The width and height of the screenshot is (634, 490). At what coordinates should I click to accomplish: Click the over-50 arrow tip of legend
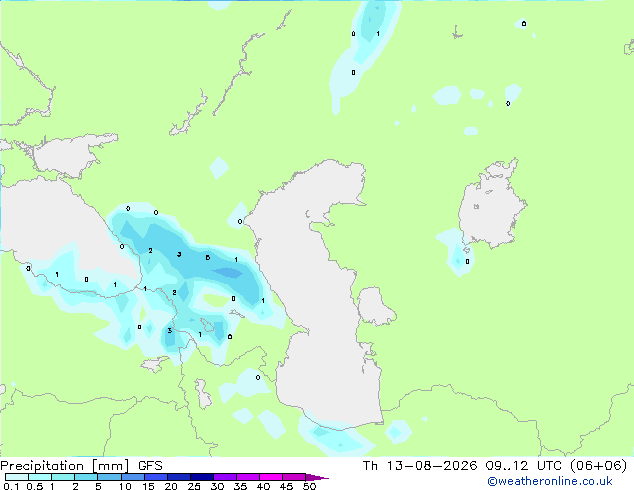click(317, 478)
